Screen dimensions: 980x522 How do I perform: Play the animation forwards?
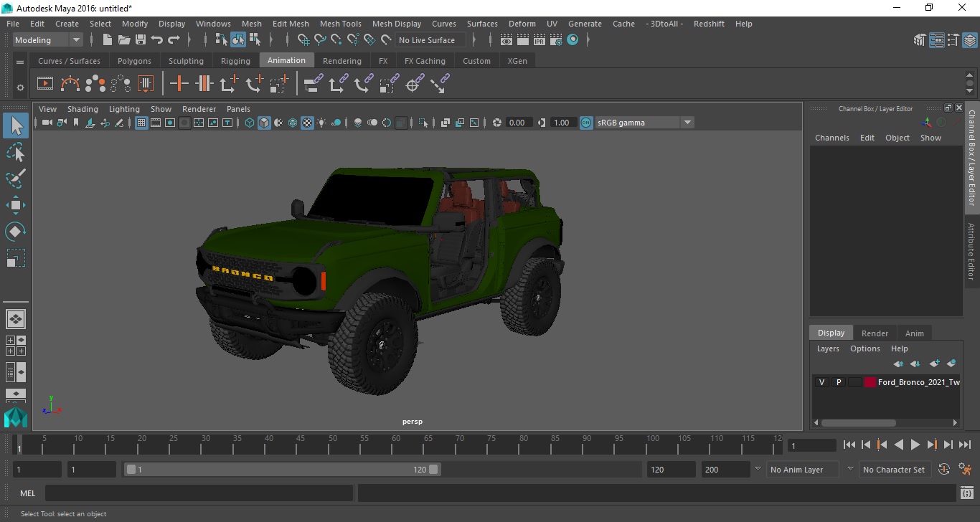pos(915,445)
